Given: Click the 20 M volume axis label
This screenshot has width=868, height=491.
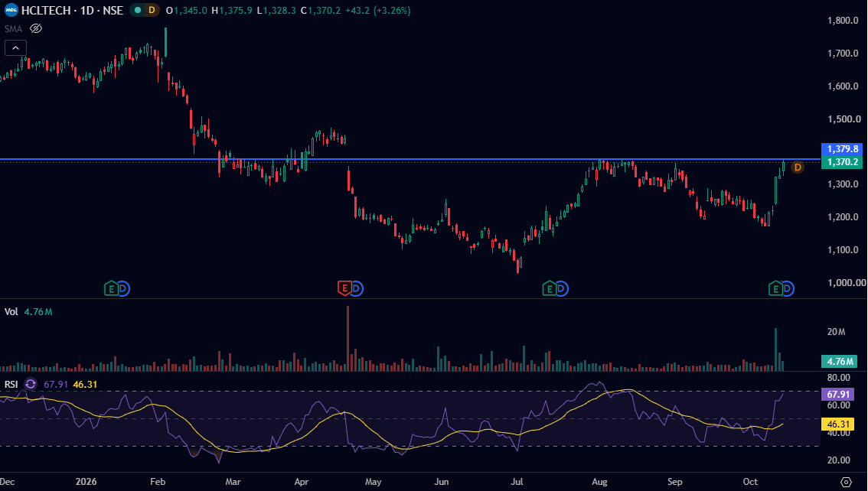Looking at the screenshot, I should coord(836,332).
